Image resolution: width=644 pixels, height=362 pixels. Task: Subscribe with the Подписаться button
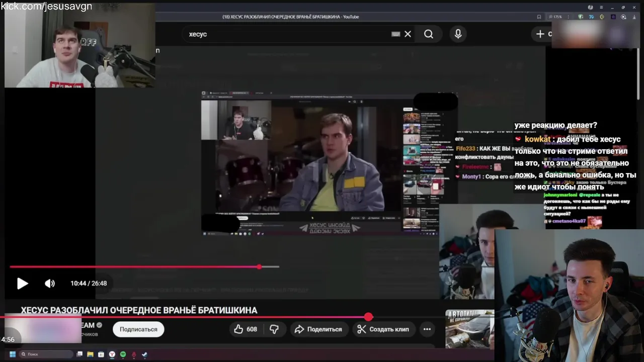(138, 329)
